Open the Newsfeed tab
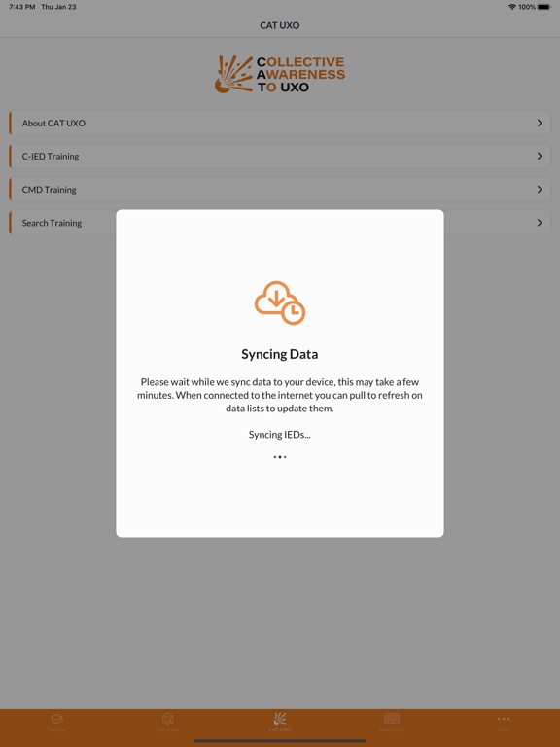560x747 pixels. click(392, 723)
